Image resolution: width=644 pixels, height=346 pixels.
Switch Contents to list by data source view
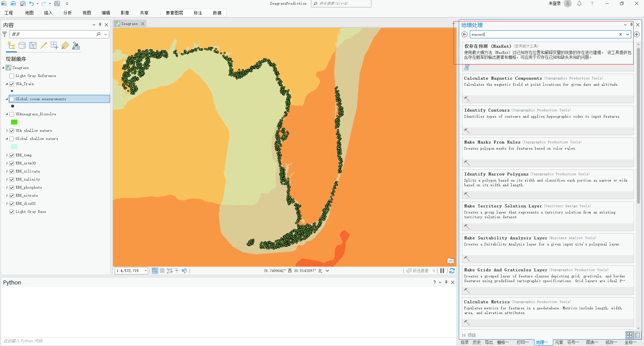coord(22,45)
